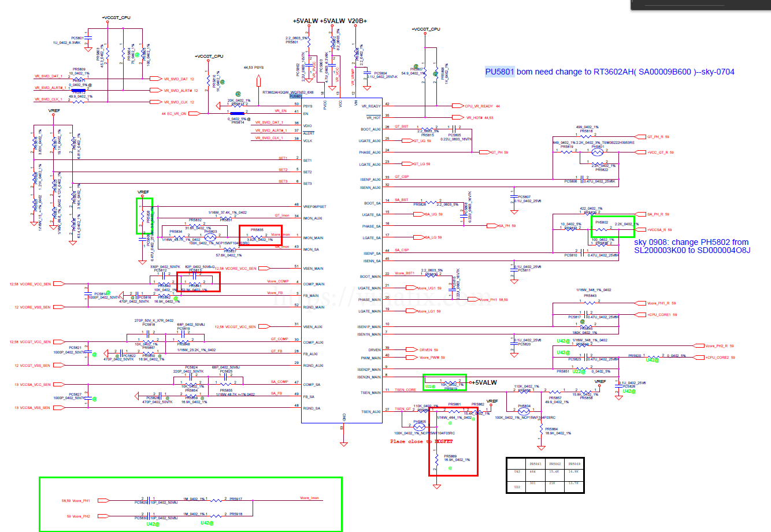The width and height of the screenshot is (771, 532).
Task: Click the PH5803 thermistor symbol
Action: point(211,237)
